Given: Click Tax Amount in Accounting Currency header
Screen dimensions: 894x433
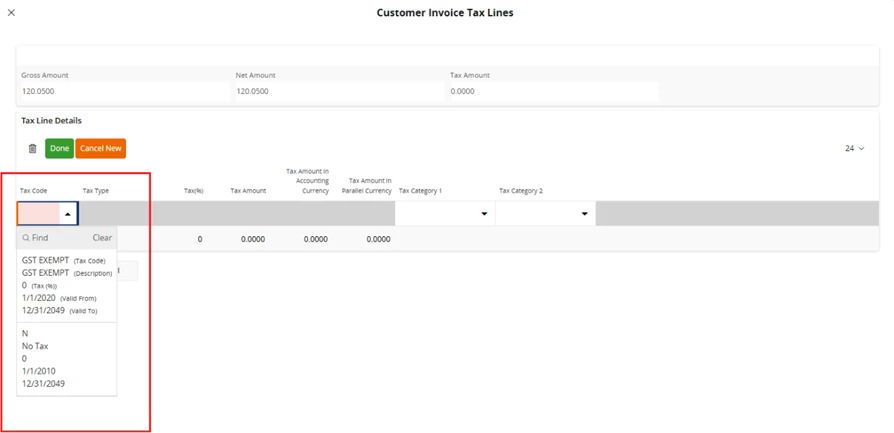Looking at the screenshot, I should (307, 181).
